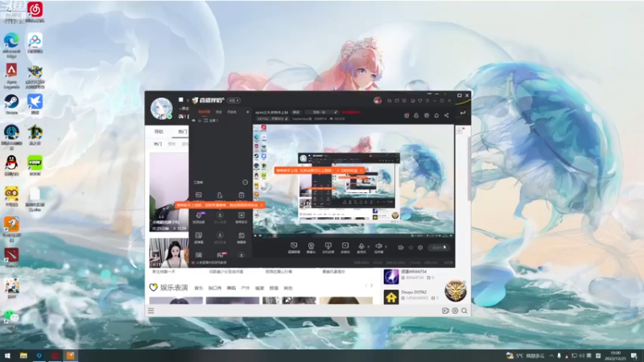Open Microsoft Edge desktop shortcut
The height and width of the screenshot is (362, 644).
coord(11,44)
